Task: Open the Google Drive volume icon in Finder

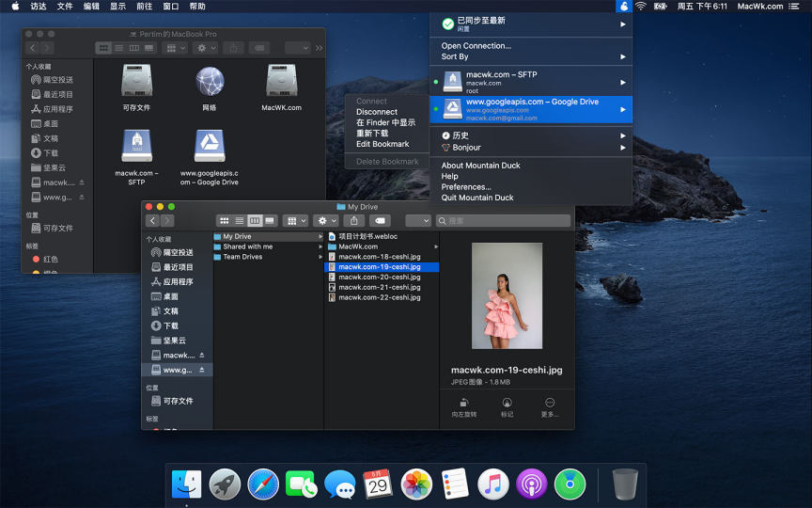Action: (x=209, y=147)
